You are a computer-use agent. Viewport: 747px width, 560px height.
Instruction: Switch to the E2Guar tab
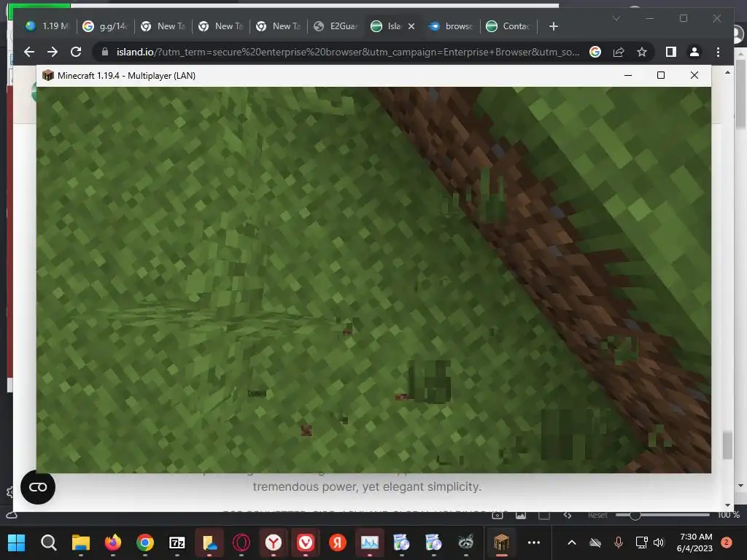(x=336, y=26)
